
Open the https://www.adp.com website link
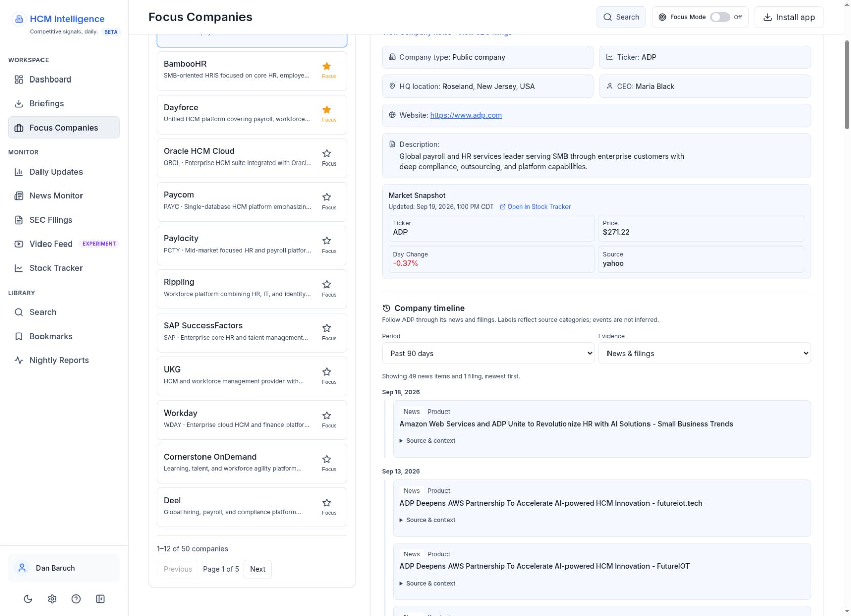point(466,115)
